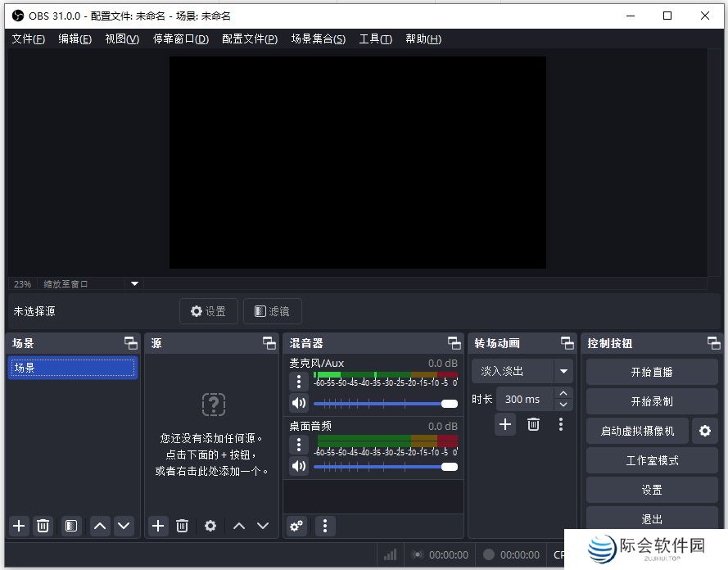
Task: Open virtual camera settings gear icon
Action: (705, 430)
